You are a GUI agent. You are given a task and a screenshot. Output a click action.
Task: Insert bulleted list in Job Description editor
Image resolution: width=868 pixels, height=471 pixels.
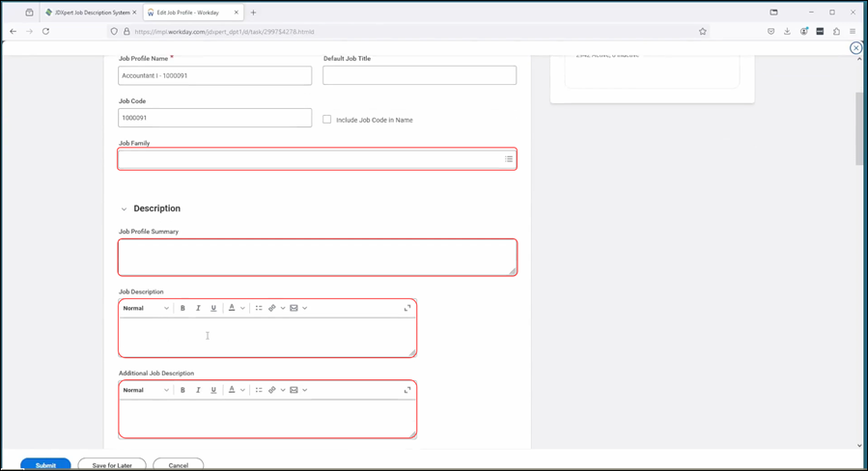259,309
